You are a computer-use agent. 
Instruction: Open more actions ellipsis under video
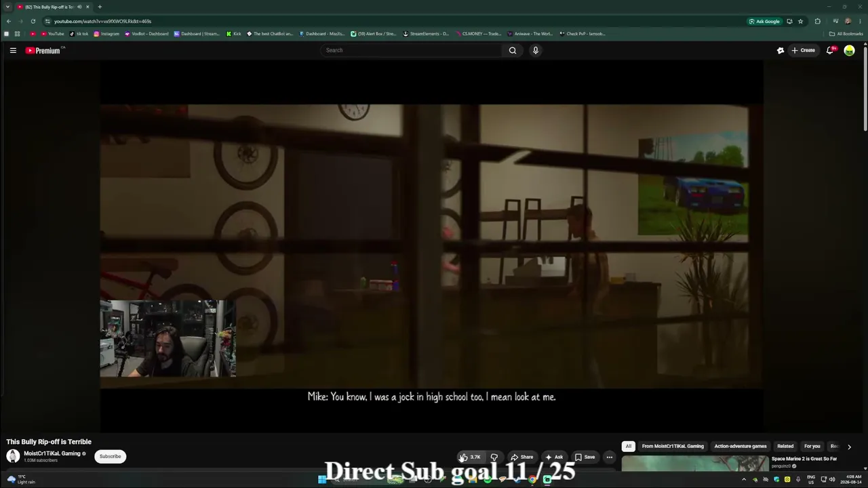609,457
